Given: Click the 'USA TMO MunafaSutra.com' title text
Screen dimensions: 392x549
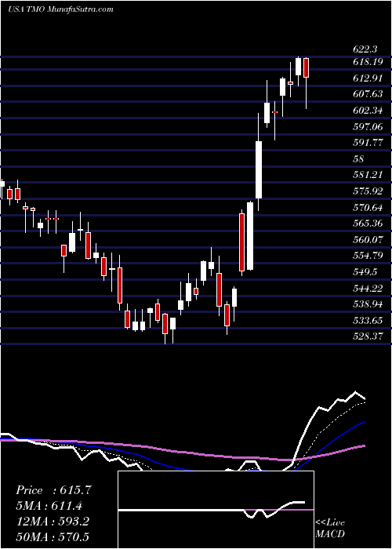Looking at the screenshot, I should (x=60, y=9).
